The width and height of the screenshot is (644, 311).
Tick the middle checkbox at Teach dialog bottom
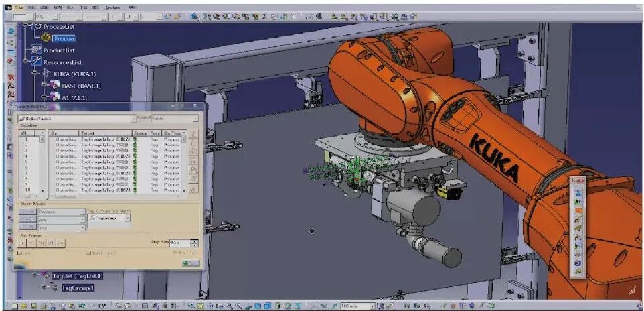[x=89, y=253]
